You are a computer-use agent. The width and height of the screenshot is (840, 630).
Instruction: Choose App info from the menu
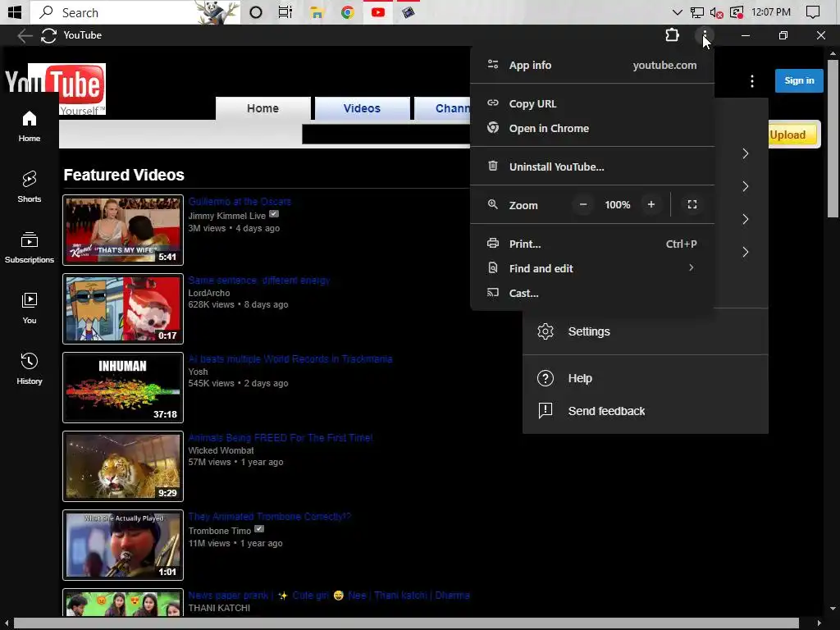coord(592,66)
